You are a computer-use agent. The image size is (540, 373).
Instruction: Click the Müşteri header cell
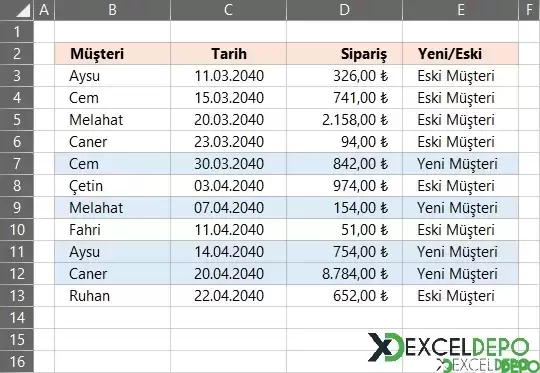pyautogui.click(x=112, y=54)
